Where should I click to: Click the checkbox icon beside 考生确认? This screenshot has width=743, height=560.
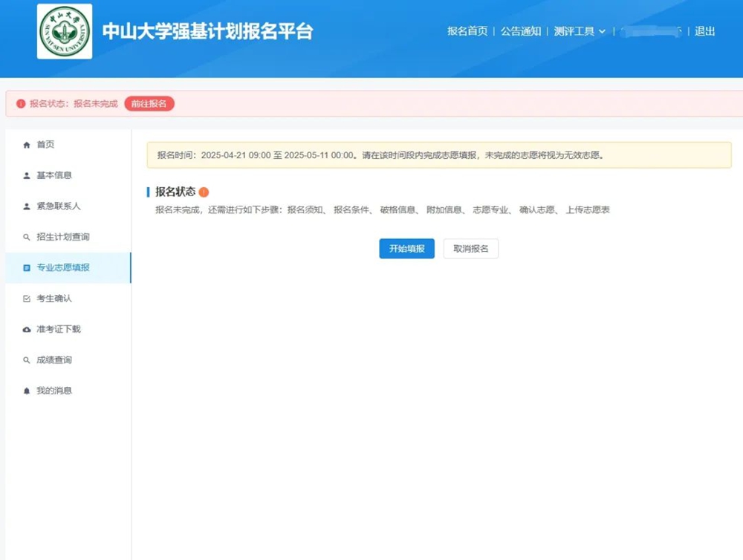27,299
